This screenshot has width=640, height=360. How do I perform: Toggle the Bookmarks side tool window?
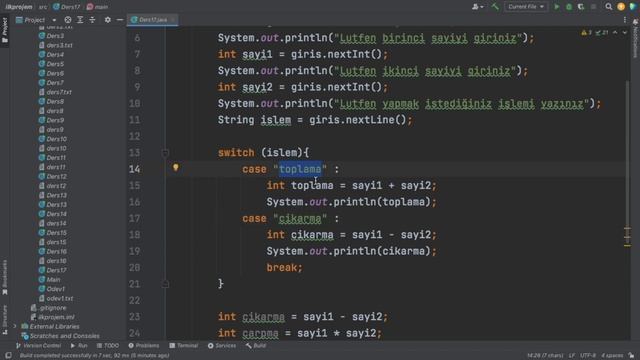click(x=5, y=277)
